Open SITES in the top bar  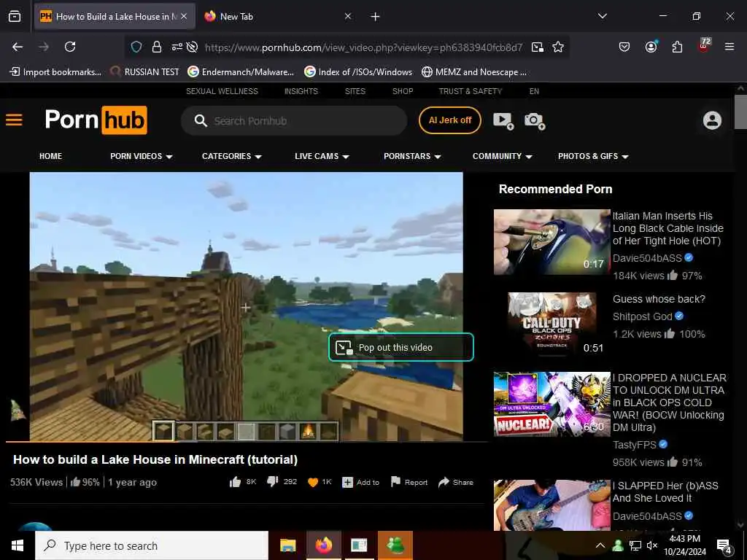click(355, 91)
